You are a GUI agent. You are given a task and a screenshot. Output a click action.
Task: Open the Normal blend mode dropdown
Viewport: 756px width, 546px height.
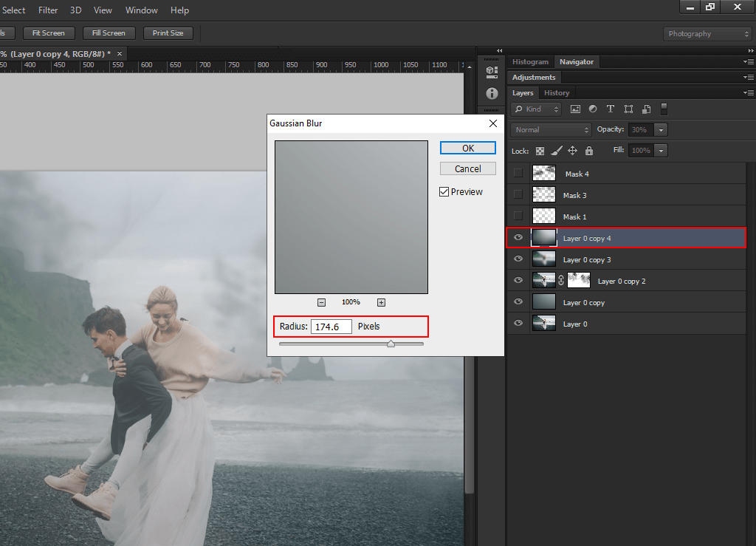click(x=551, y=130)
